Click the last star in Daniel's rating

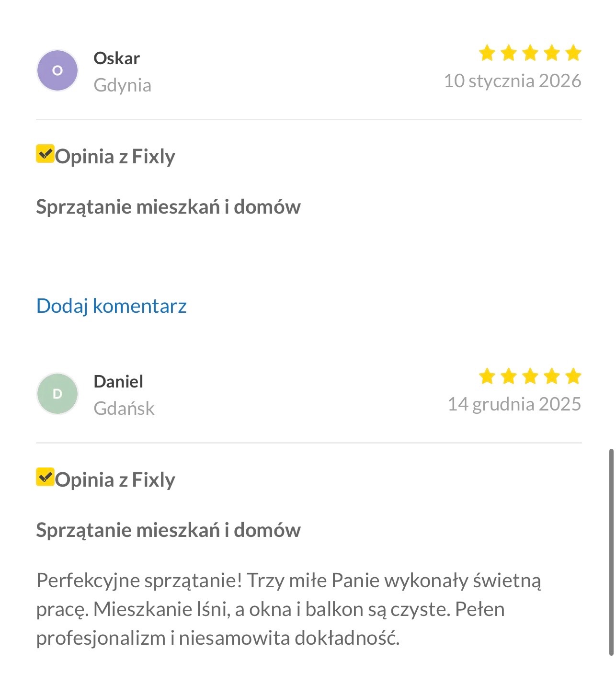tap(573, 376)
